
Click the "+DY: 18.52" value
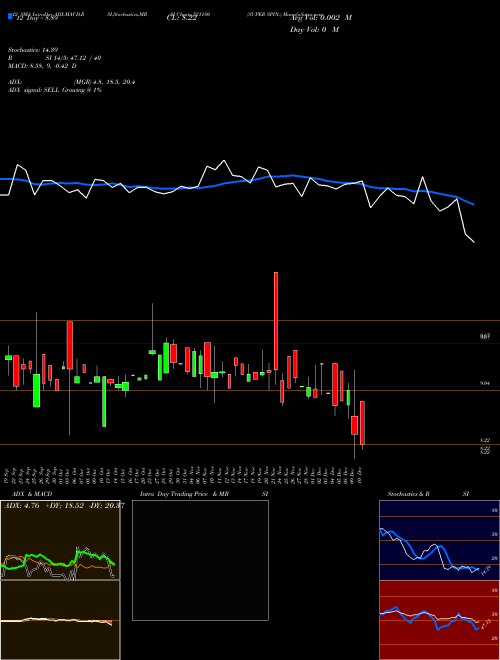(64, 506)
